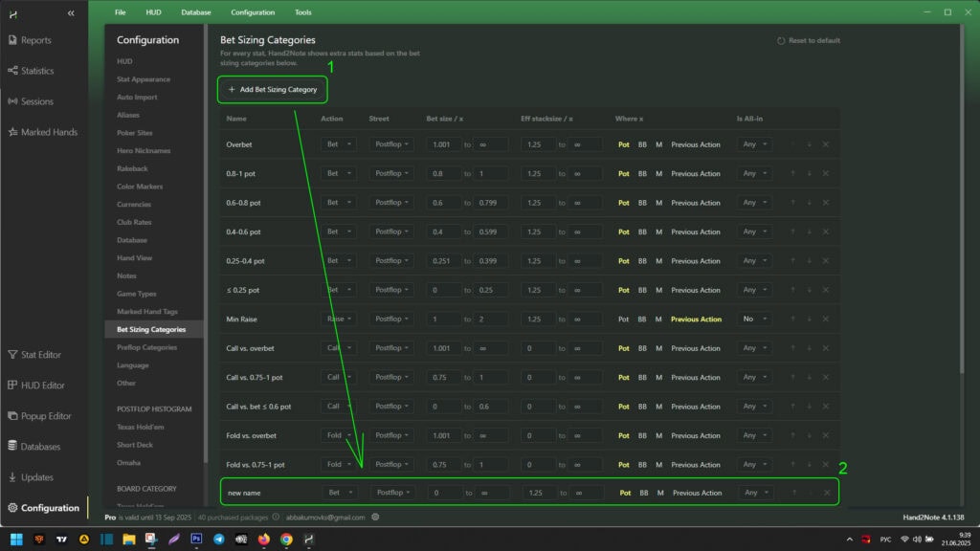Select BB unit for the Overbet row

coord(642,144)
